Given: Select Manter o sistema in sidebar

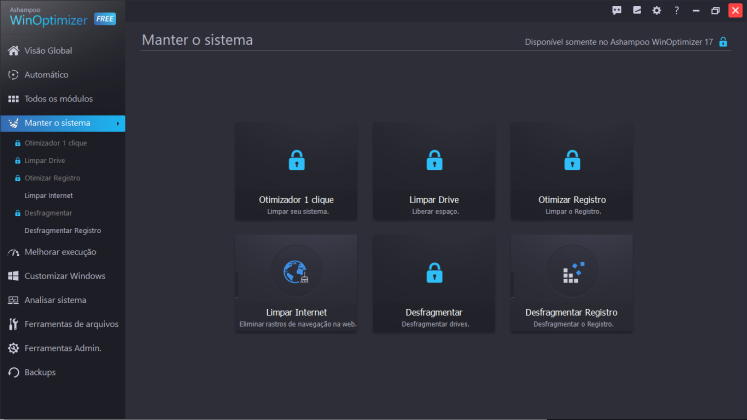Looking at the screenshot, I should click(63, 123).
